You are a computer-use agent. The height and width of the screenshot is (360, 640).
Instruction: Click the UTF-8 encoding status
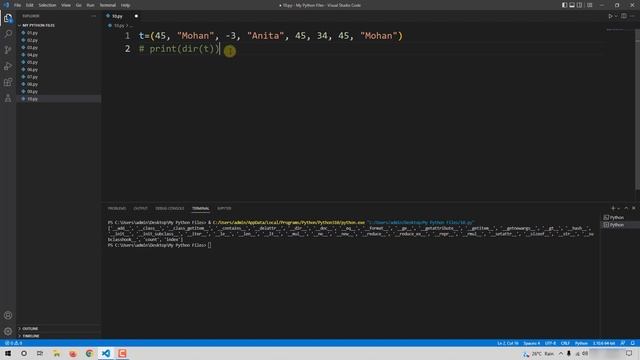point(550,343)
